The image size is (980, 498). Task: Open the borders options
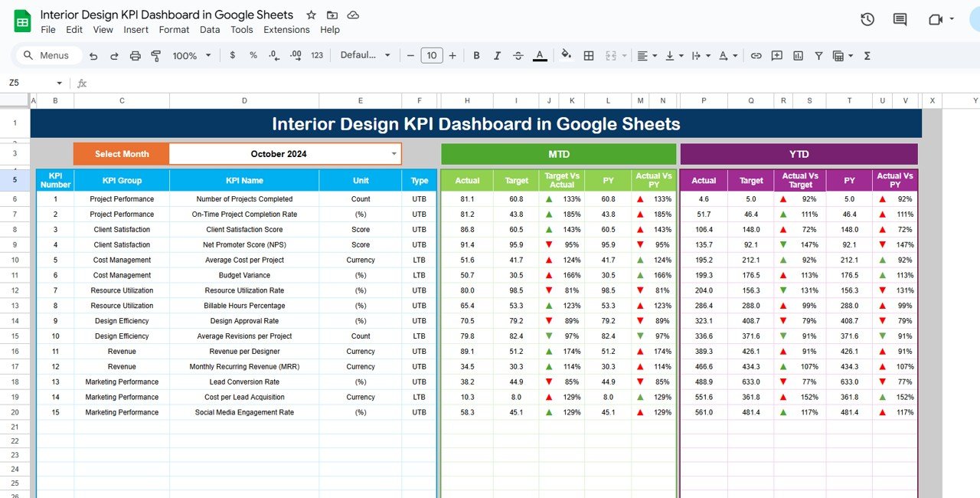(x=589, y=56)
